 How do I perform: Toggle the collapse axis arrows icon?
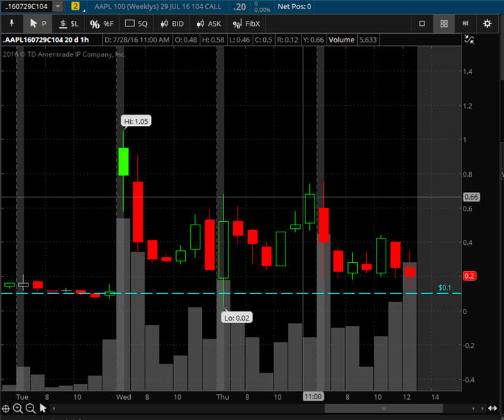pos(469,40)
